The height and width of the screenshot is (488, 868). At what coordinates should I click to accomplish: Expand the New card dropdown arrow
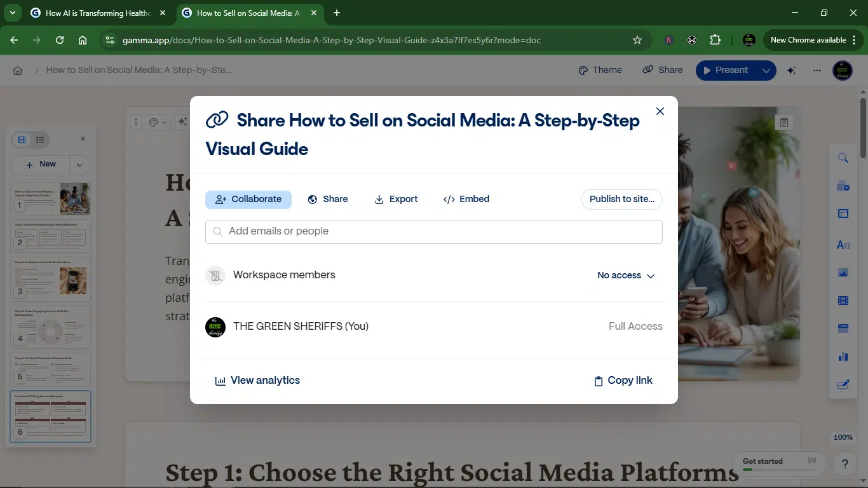point(79,165)
